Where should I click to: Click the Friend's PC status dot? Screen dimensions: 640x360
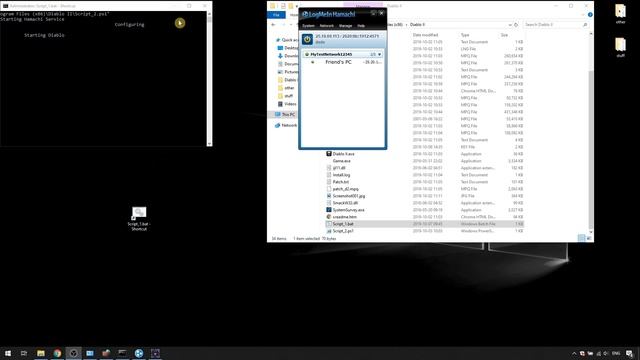[313, 62]
